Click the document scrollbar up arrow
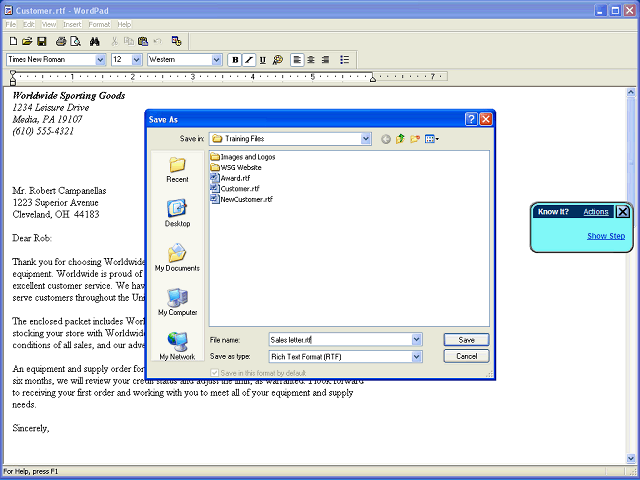 [x=631, y=93]
